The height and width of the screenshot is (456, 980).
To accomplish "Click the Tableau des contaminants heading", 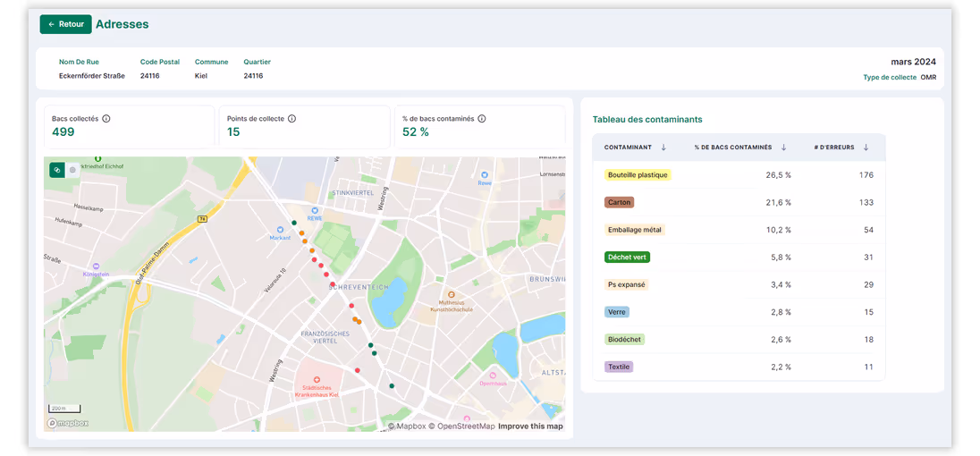I will (x=647, y=119).
